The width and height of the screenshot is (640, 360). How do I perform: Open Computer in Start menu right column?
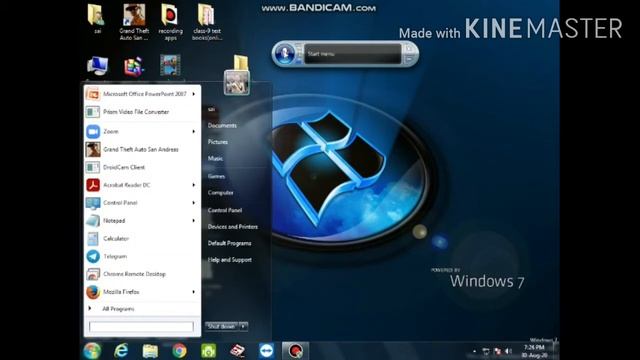pos(220,193)
